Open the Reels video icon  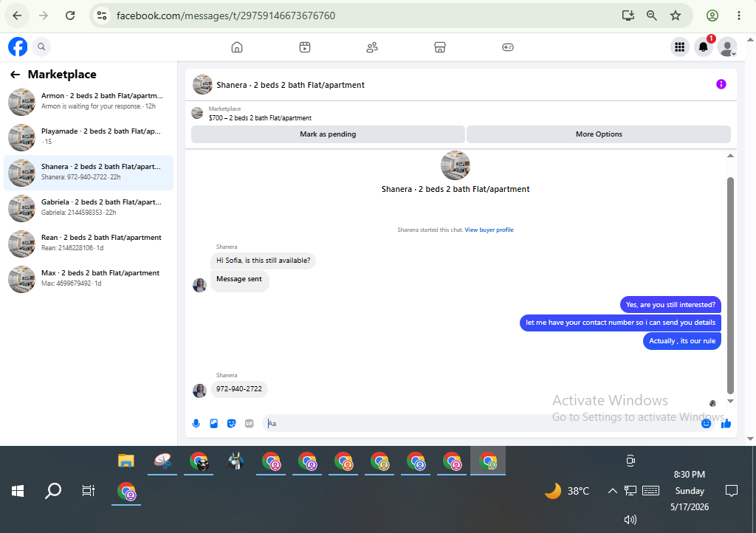click(305, 47)
